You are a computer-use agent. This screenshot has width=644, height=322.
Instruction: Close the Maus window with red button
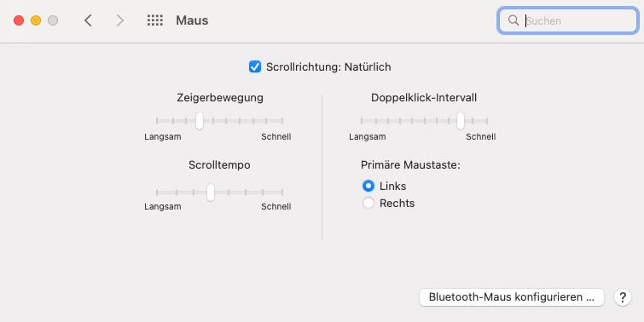[x=19, y=20]
